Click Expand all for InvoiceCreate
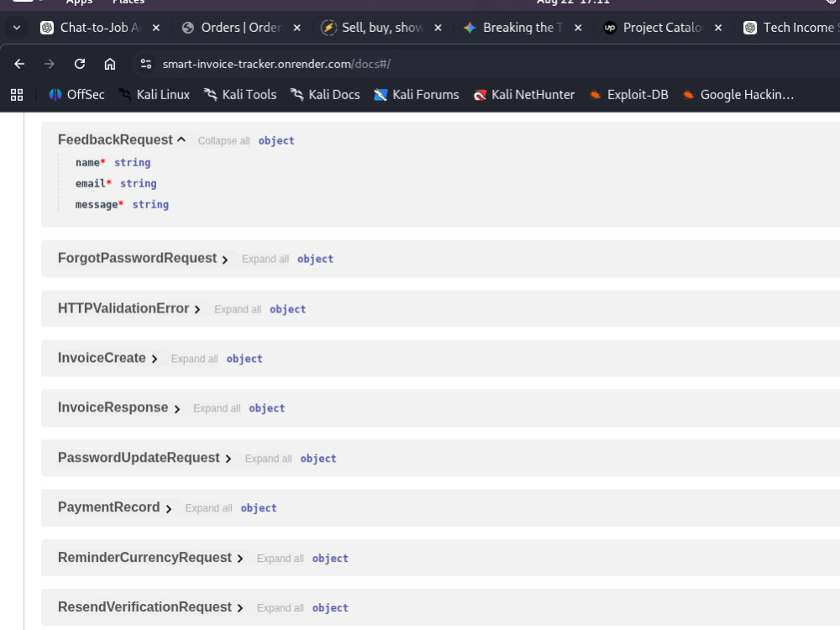Viewport: 840px width, 630px height. click(195, 359)
